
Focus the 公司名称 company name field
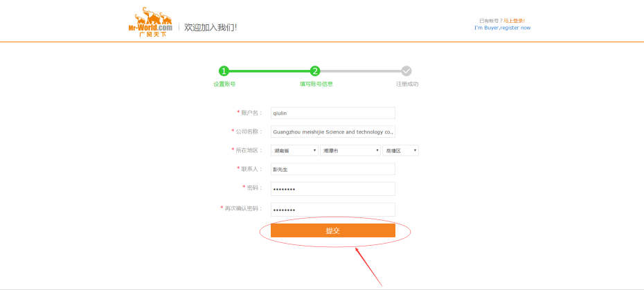click(332, 132)
